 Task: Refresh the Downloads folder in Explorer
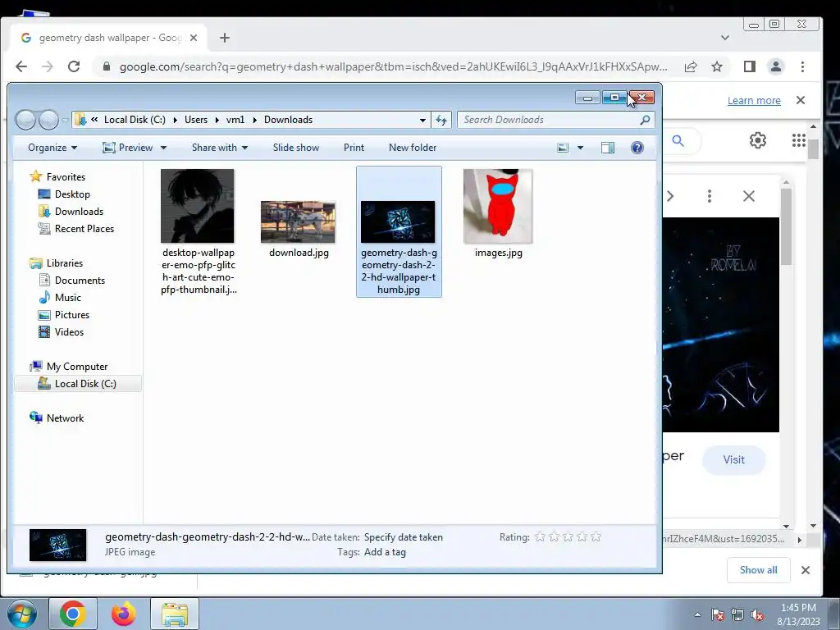click(x=441, y=120)
